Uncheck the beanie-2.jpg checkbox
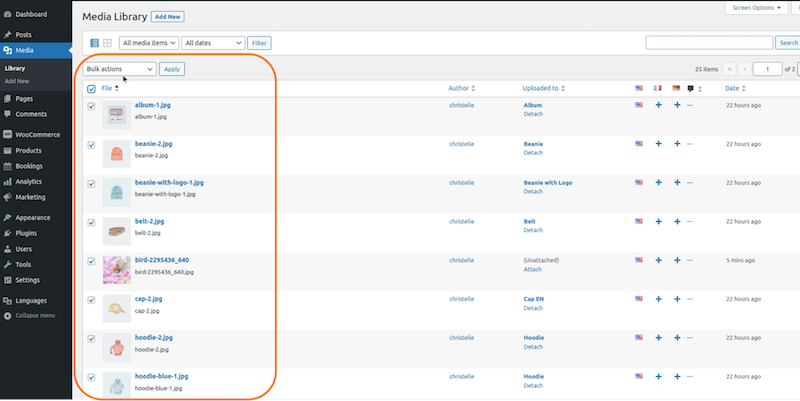The width and height of the screenshot is (800, 401). [91, 145]
